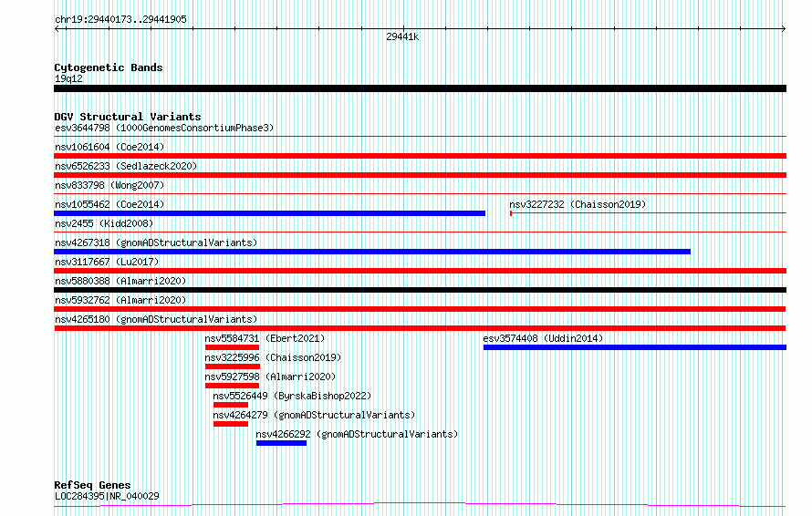Click the thin red line of nsv3227232
Screen dimensions: 812x516
point(648,213)
